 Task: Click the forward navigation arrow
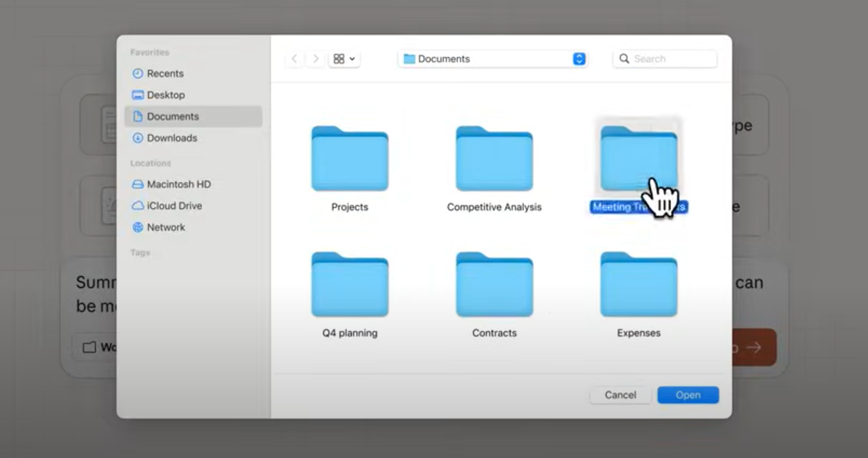coord(316,59)
